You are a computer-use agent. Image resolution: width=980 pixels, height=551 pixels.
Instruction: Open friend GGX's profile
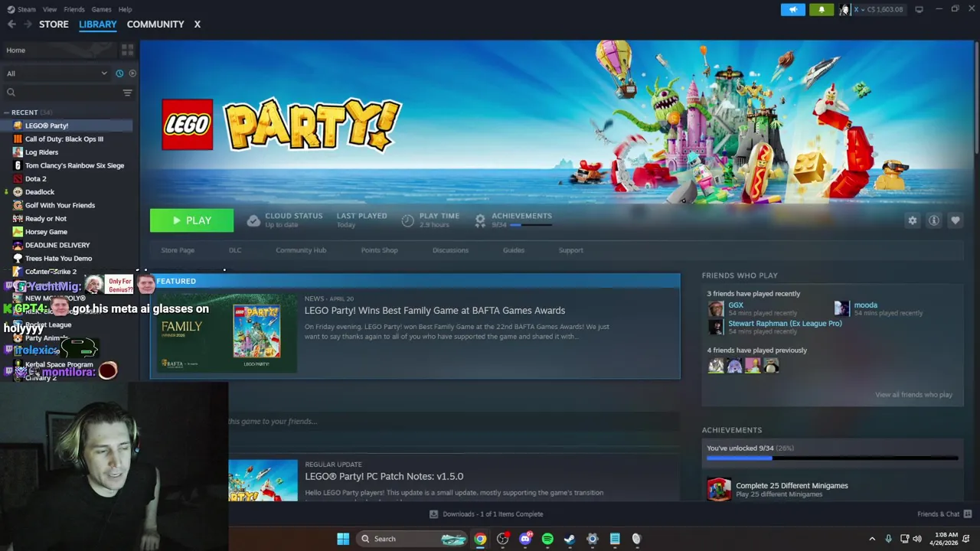pos(736,305)
